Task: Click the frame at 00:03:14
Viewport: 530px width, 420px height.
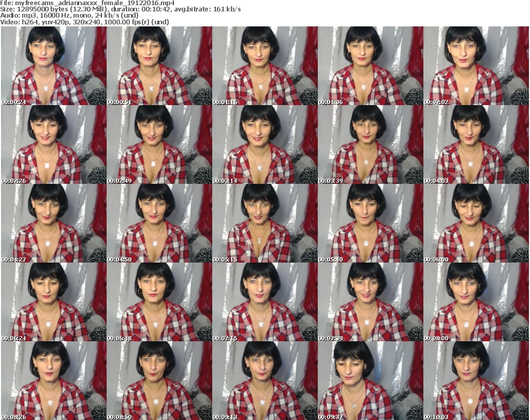Action: [264, 144]
